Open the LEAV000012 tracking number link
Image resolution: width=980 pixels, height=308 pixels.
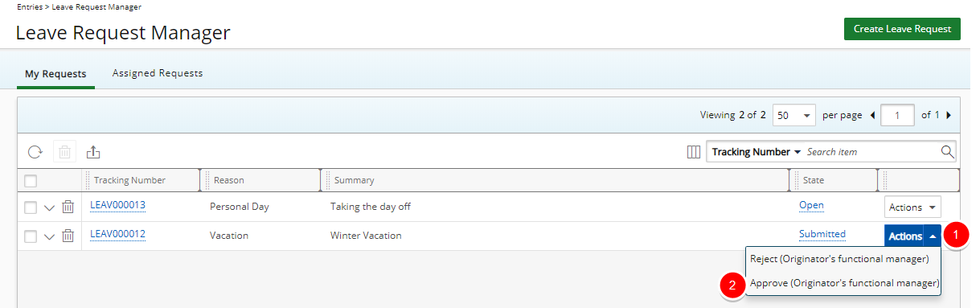point(117,234)
